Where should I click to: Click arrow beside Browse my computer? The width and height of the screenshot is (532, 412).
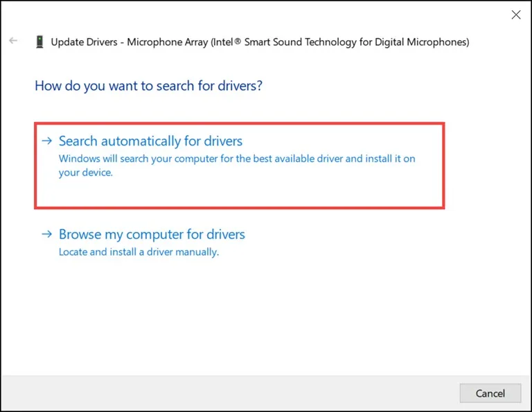pyautogui.click(x=47, y=233)
